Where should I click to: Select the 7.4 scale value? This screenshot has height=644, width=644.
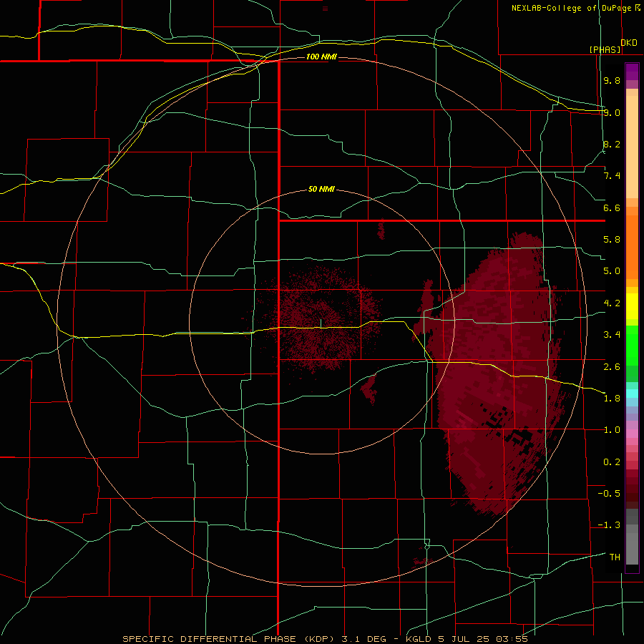coord(612,176)
